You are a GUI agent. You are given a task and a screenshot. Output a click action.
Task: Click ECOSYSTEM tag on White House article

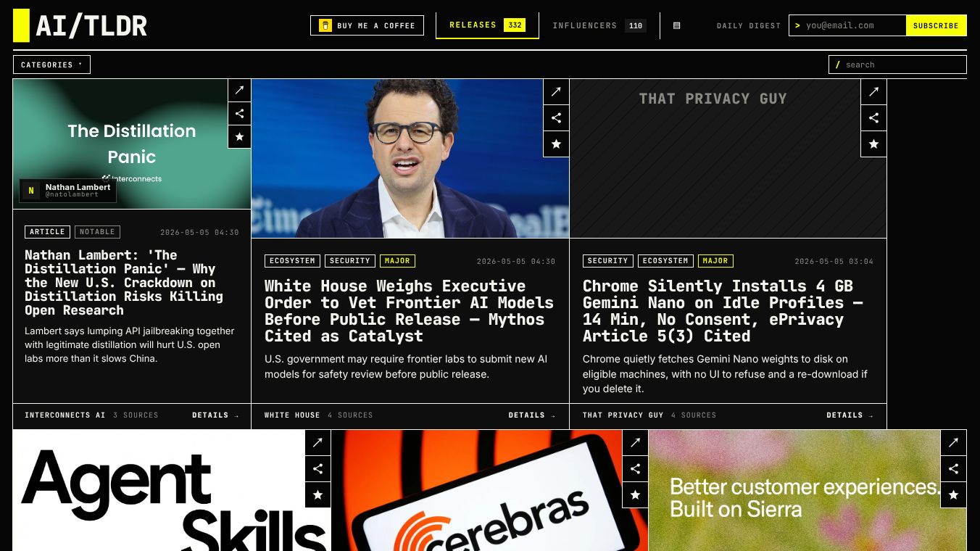(293, 260)
